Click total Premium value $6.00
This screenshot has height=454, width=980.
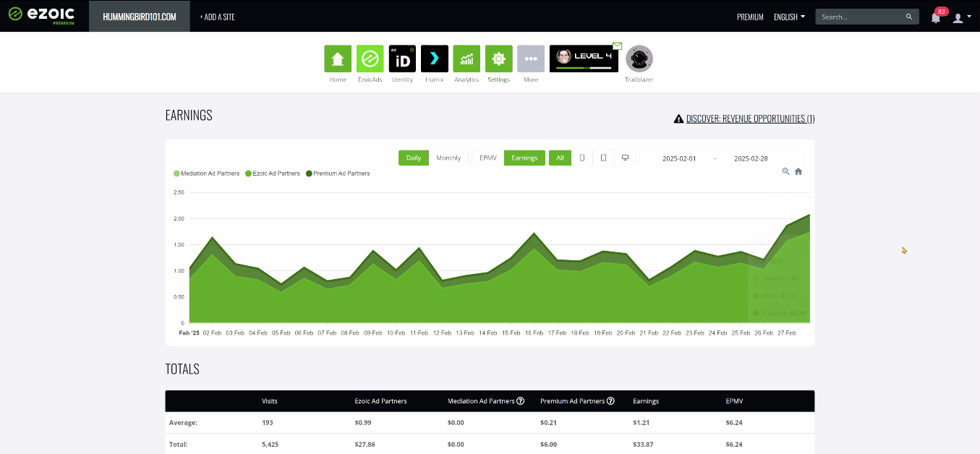[549, 444]
